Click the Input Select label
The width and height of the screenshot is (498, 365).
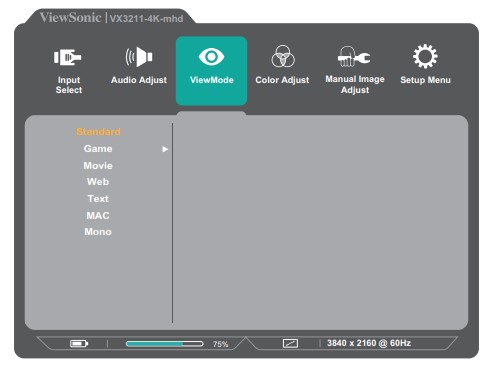pos(69,85)
